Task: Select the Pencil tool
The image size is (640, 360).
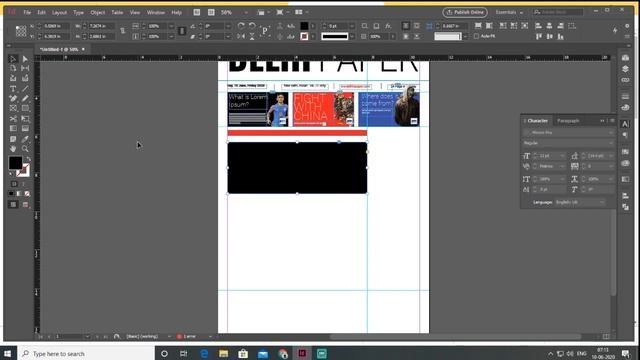Action: tap(25, 98)
